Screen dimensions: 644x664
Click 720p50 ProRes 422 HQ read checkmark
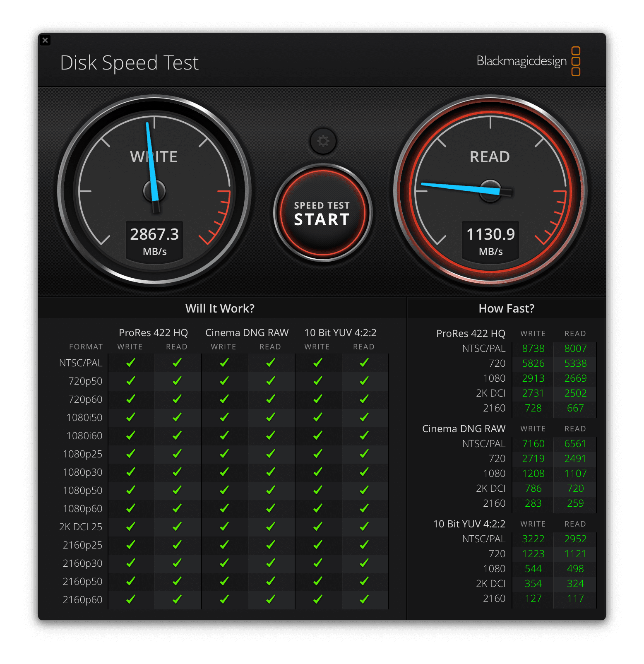[x=177, y=381]
